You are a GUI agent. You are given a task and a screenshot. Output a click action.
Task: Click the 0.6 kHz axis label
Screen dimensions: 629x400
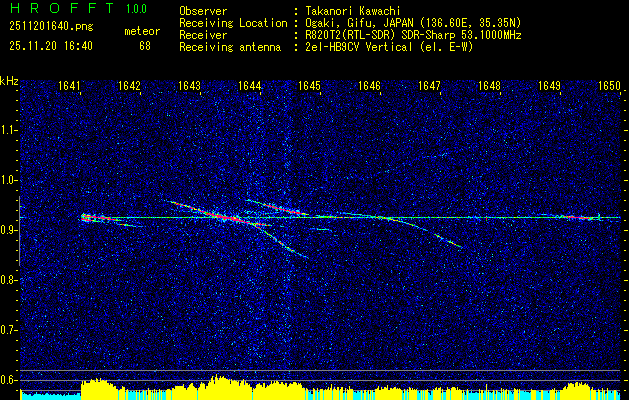pyautogui.click(x=8, y=380)
